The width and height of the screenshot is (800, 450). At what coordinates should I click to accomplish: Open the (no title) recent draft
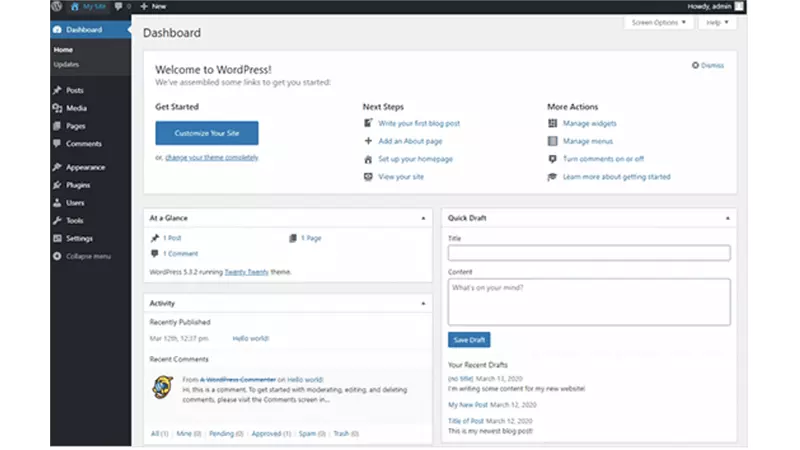click(x=461, y=379)
